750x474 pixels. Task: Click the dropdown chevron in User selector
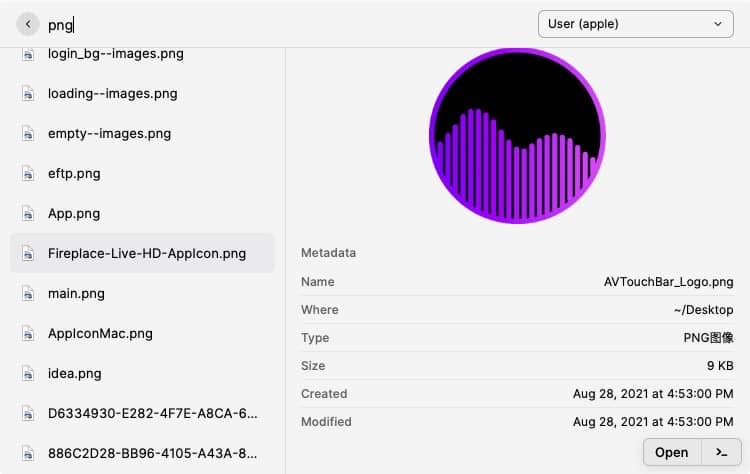point(717,24)
